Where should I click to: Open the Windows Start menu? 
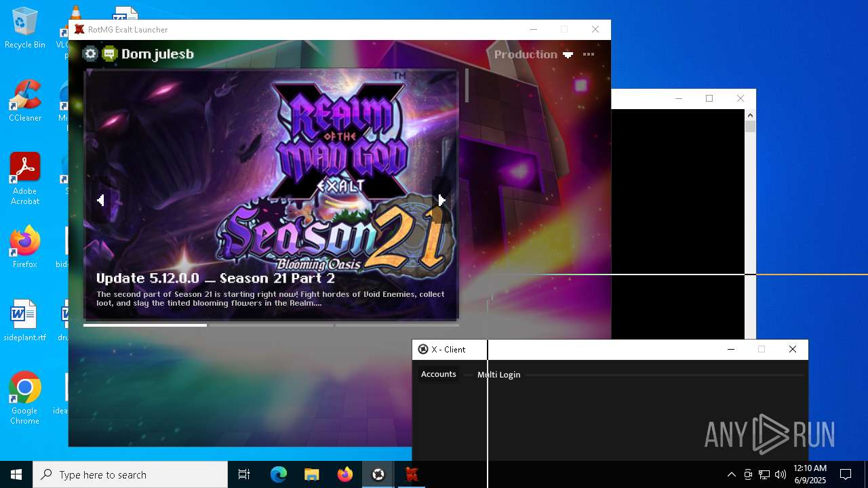(x=16, y=474)
